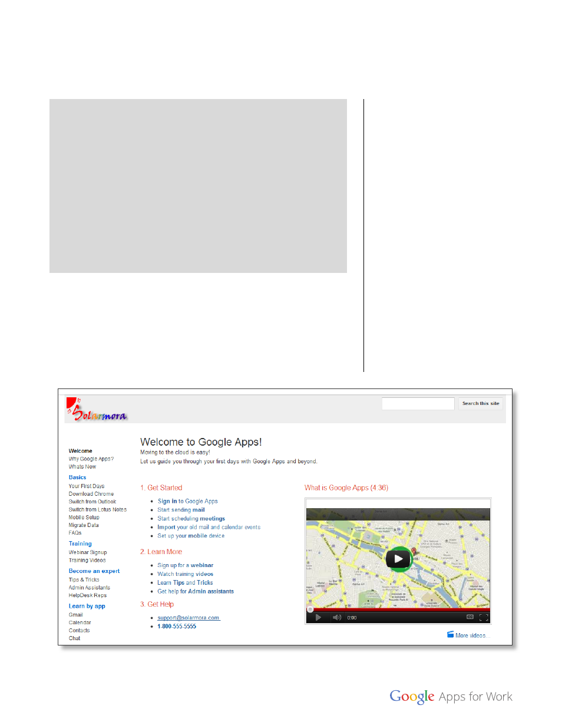Click the What is Google Apps (4:36) title
562x728 pixels.
346,487
